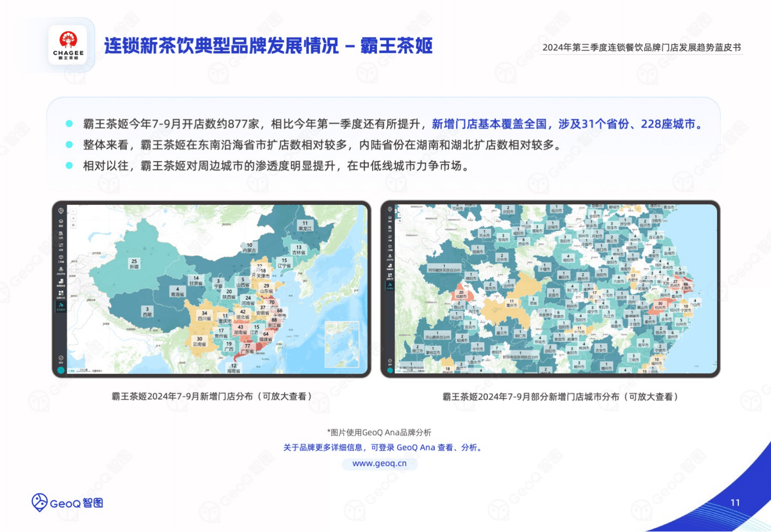The width and height of the screenshot is (771, 532).
Task: Open 任务 tasks icon in left map sidebar
Action: coord(61,234)
